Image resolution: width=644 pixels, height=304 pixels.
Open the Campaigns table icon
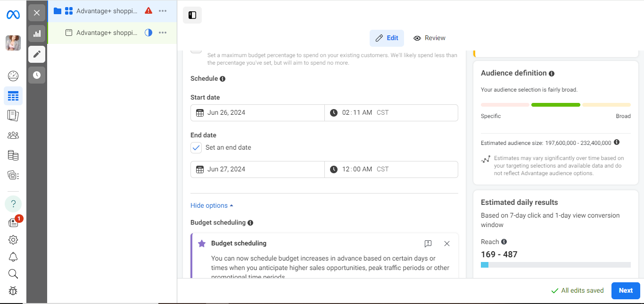point(13,96)
